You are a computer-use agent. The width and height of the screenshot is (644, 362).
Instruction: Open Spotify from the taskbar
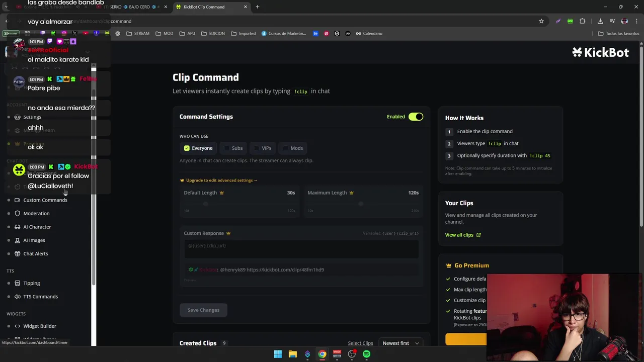[x=366, y=354]
